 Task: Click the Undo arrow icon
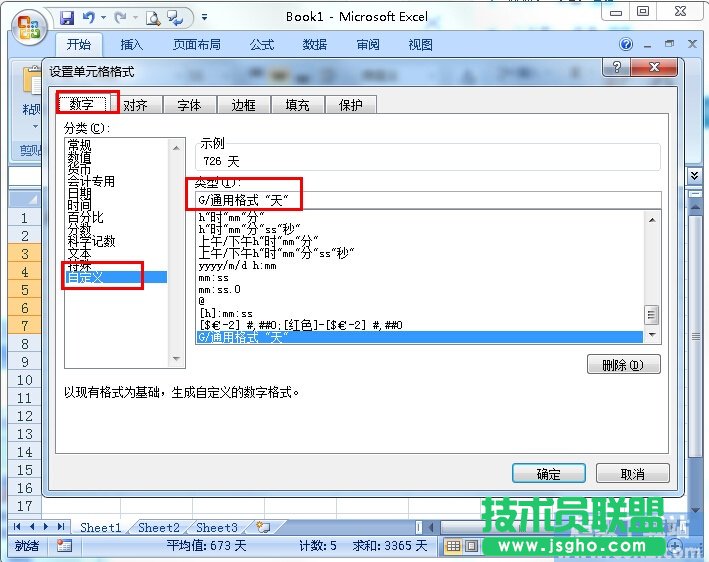coord(90,17)
